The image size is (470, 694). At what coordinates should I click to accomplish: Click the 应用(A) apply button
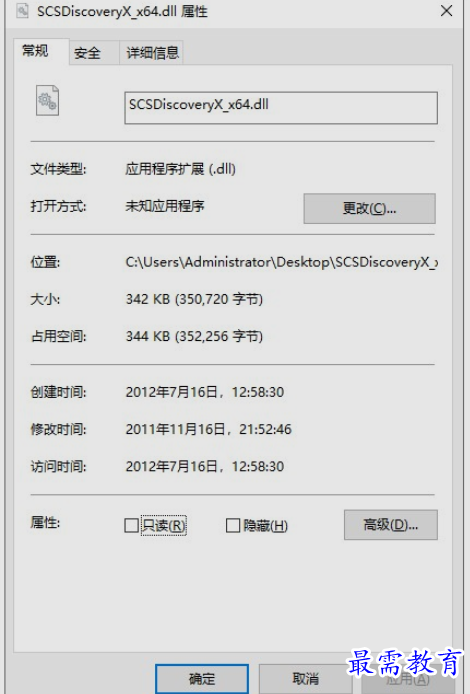(x=408, y=679)
